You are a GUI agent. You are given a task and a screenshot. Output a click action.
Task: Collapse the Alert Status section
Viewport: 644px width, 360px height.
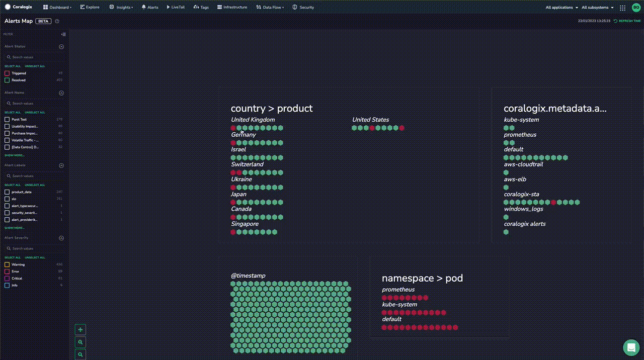click(61, 47)
